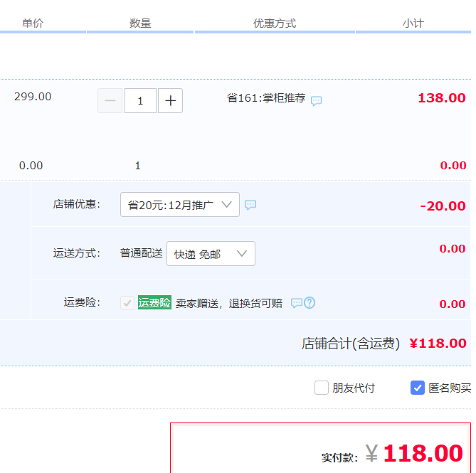Click the quantity input field showing 1
The width and height of the screenshot is (476, 473).
(140, 101)
